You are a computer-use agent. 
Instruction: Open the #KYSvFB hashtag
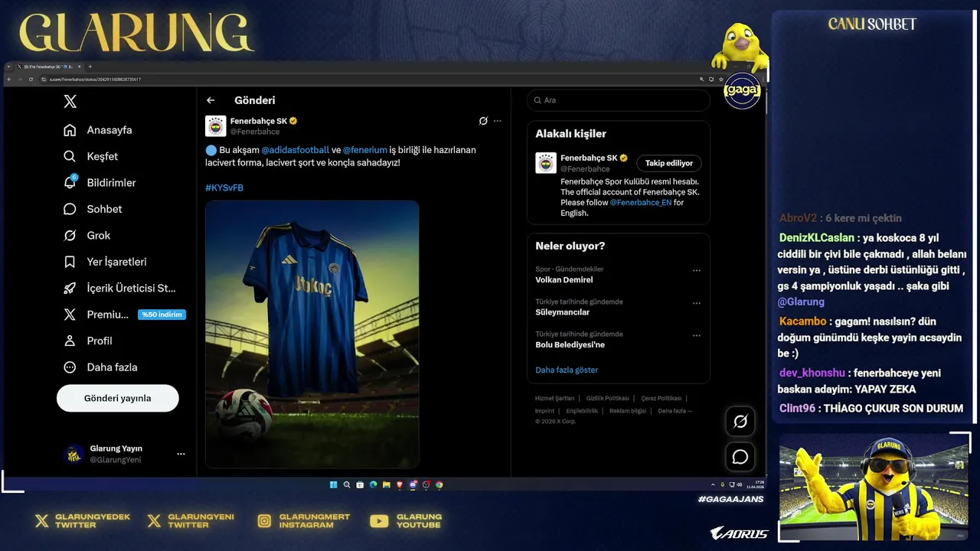(x=224, y=187)
